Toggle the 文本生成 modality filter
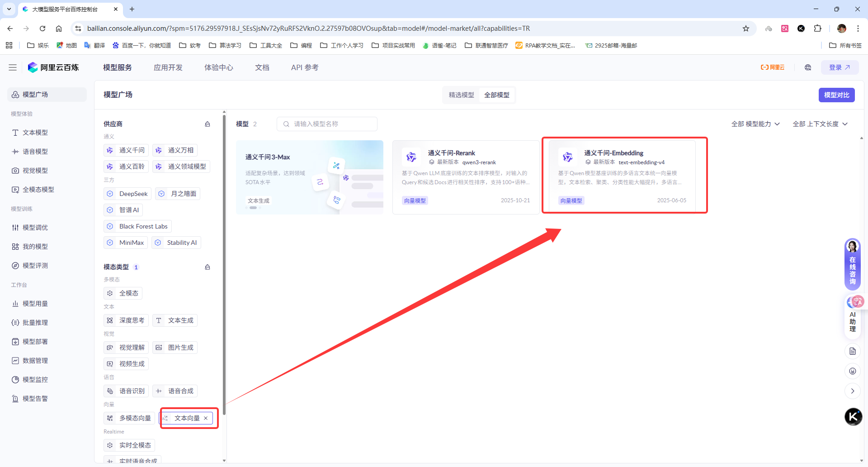Screen dimensions: 868x467 click(x=175, y=320)
